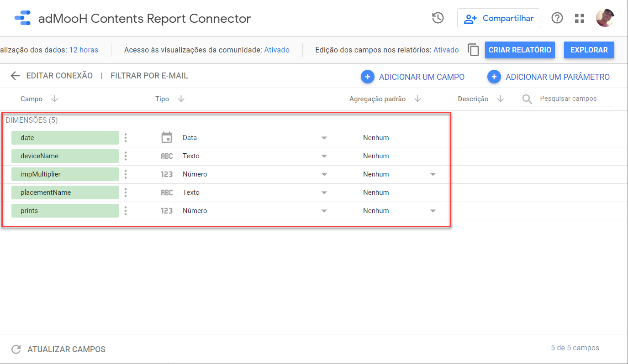This screenshot has height=364, width=628.
Task: Click the refresh icon beside Atualizar Campos
Action: [x=16, y=349]
